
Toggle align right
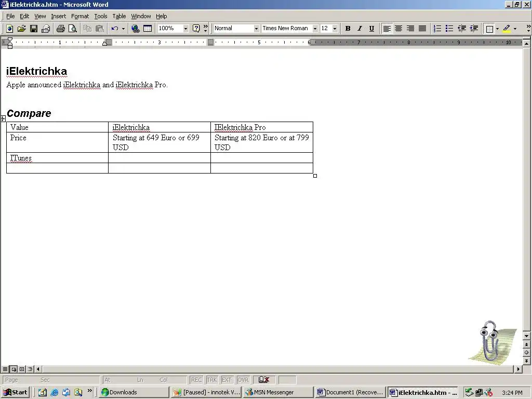410,29
